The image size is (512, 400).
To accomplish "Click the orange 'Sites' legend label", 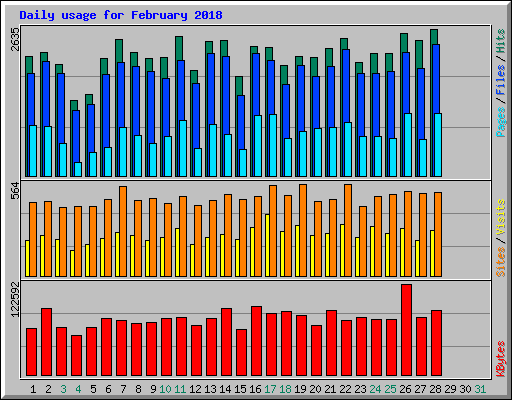I will pos(500,262).
